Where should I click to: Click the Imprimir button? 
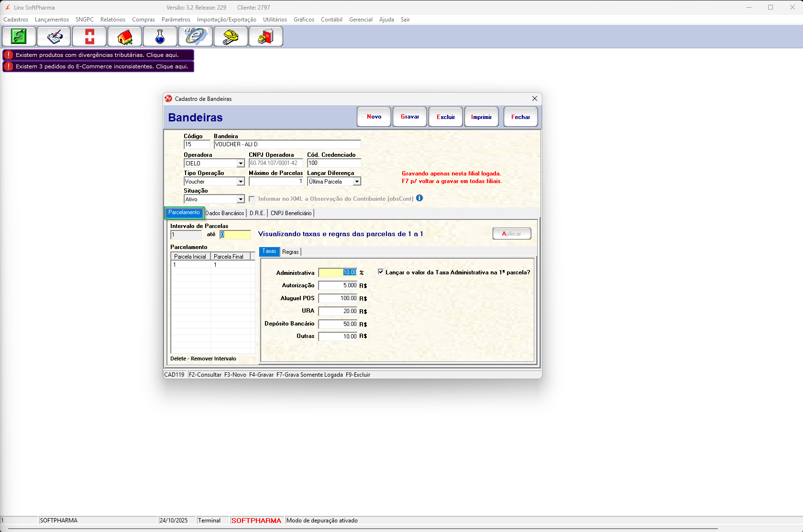coord(482,117)
